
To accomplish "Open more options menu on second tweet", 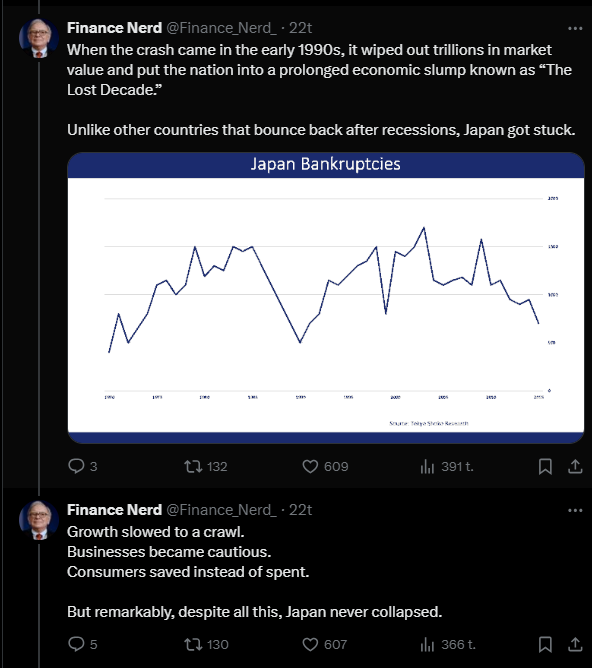I will (575, 510).
